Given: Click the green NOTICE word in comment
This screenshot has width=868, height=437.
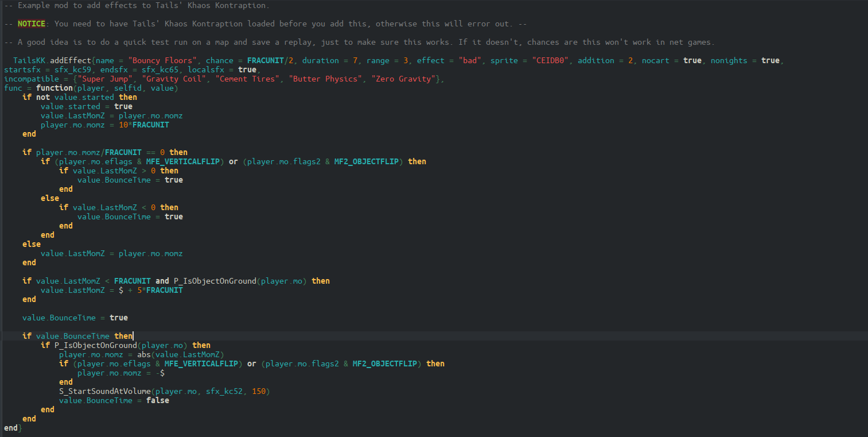Looking at the screenshot, I should [x=31, y=24].
